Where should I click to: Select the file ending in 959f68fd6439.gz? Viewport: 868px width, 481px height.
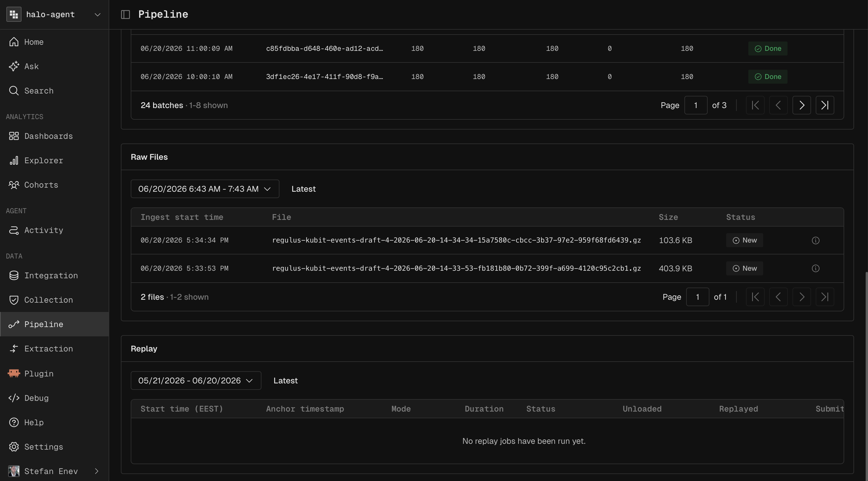pos(456,240)
